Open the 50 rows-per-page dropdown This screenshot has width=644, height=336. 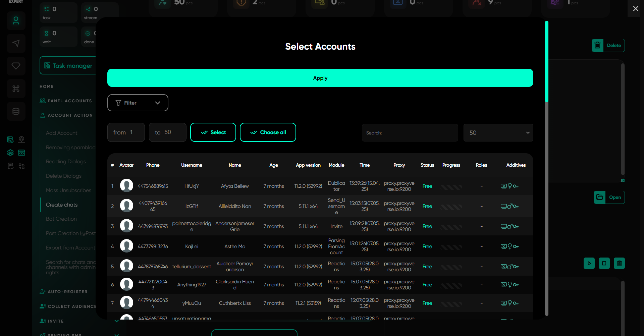pos(498,133)
